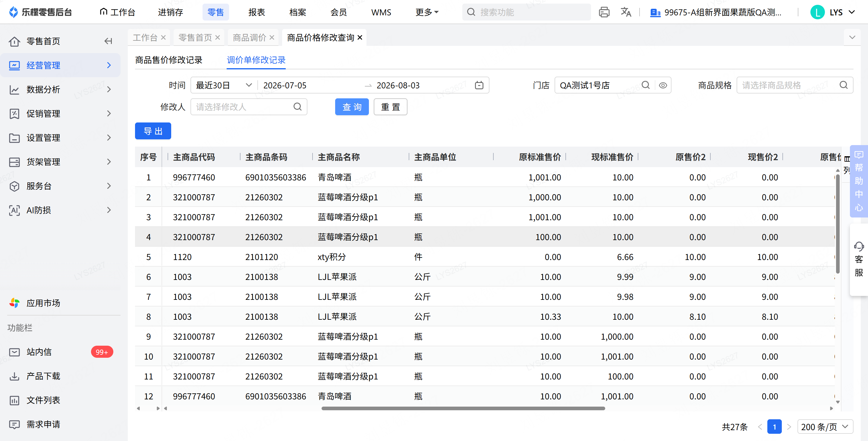Click the 产品下载 download icon
This screenshot has width=868, height=441.
tap(14, 376)
